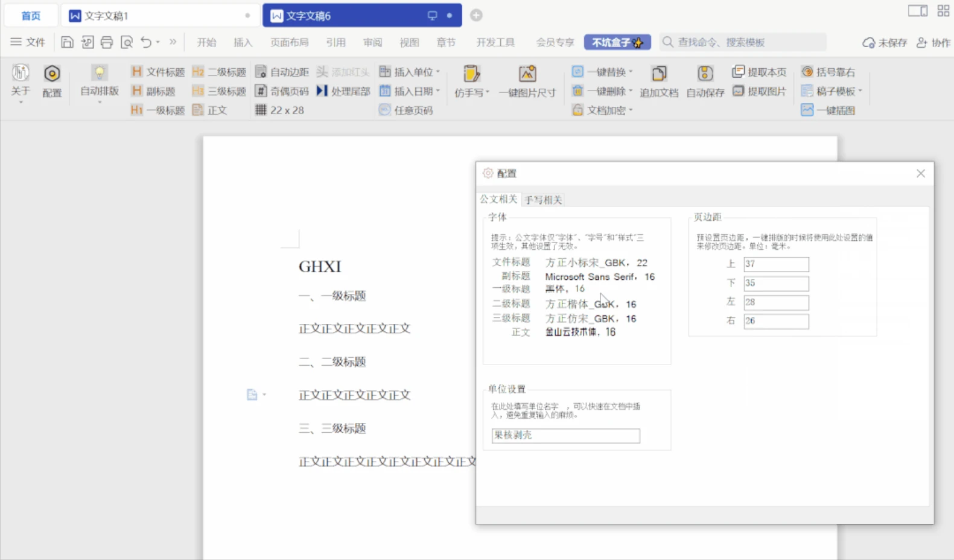Switch to 审阅 ribbon tab
Screen dimensions: 954x560
click(373, 42)
